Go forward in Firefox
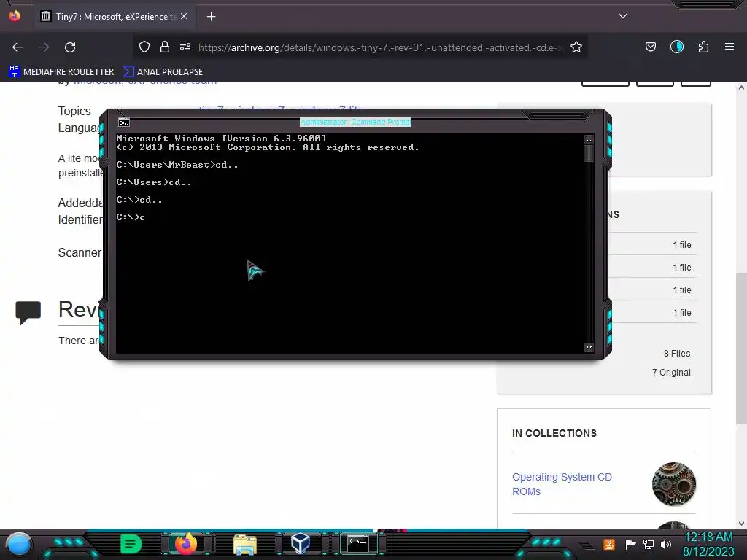The height and width of the screenshot is (560, 747). [44, 47]
